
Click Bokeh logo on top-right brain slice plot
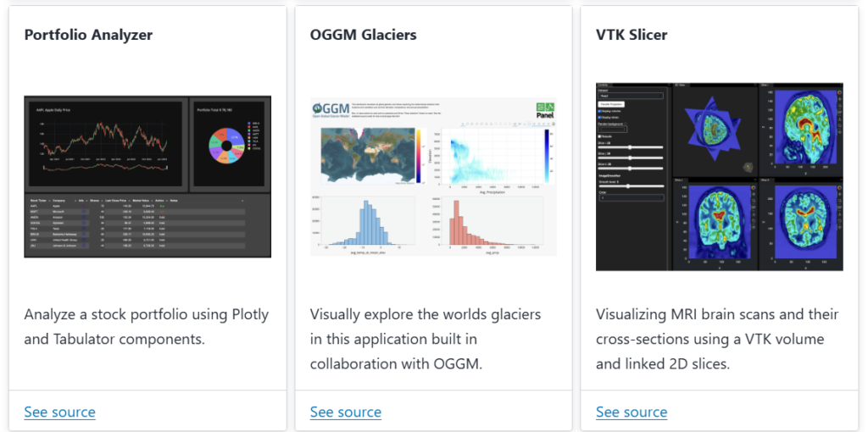[839, 93]
